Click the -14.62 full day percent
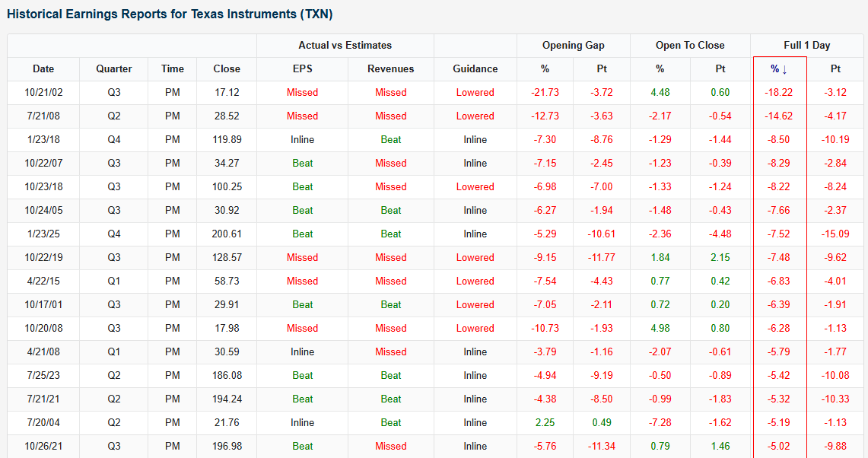This screenshot has width=868, height=458. (x=778, y=116)
